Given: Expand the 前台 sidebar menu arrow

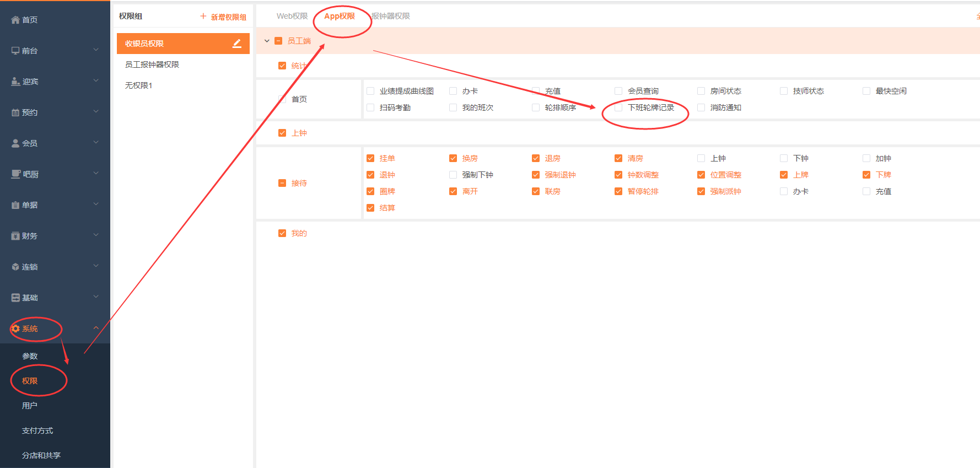Looking at the screenshot, I should click(96, 50).
